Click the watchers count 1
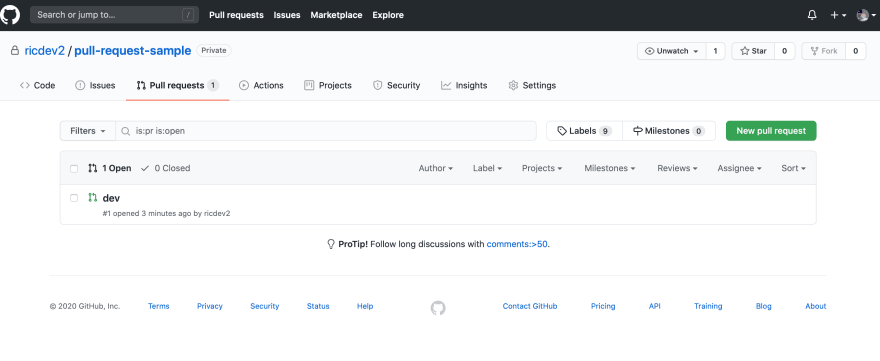Viewport: 880px width, 361px height. click(x=716, y=51)
